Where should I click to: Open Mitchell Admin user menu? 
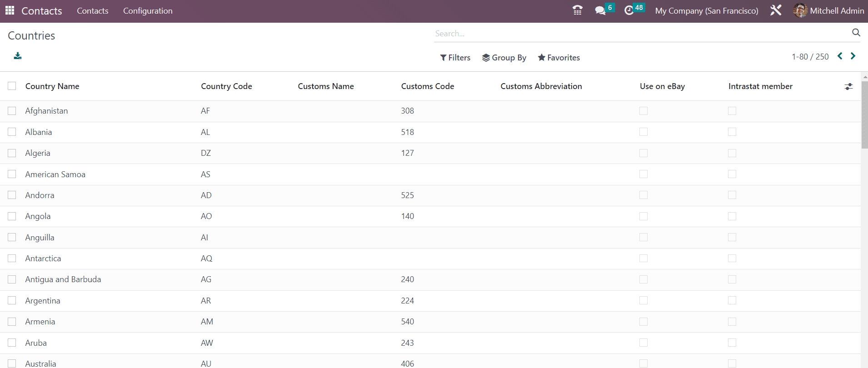[x=828, y=11]
